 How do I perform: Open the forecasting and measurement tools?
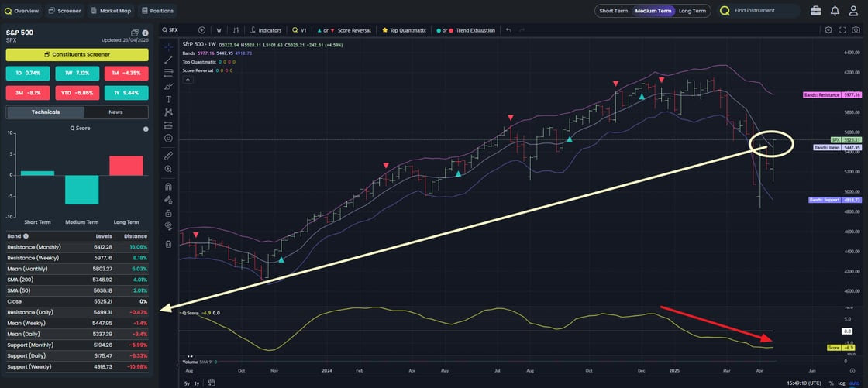coord(168,125)
